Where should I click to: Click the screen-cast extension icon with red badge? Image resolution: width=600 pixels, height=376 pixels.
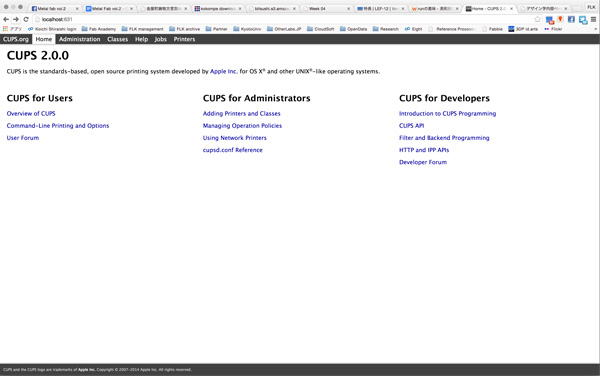pos(549,20)
